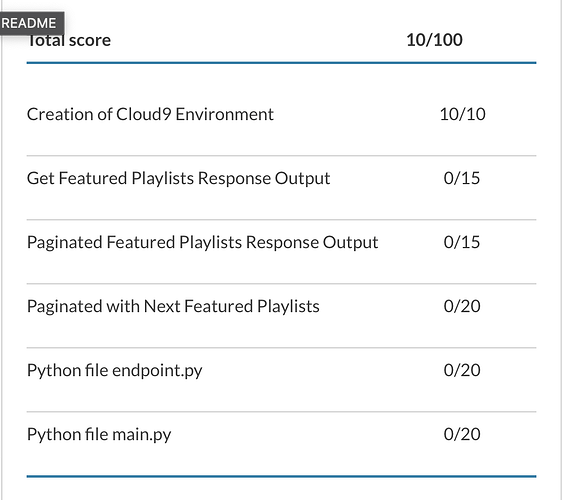Viewport: 562px width, 500px height.
Task: Select the Python file endpoint.py row
Action: pyautogui.click(x=281, y=370)
